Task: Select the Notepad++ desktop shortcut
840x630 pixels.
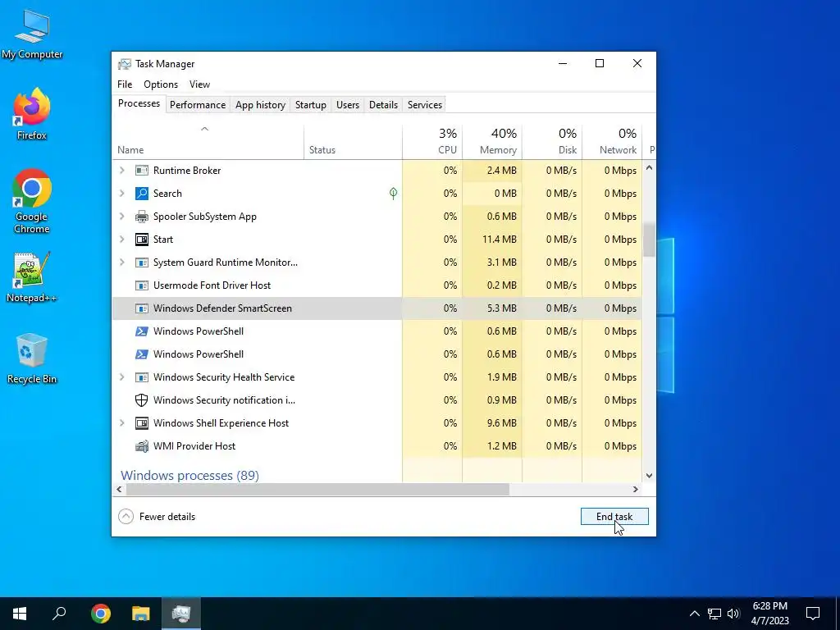Action: pos(32,277)
